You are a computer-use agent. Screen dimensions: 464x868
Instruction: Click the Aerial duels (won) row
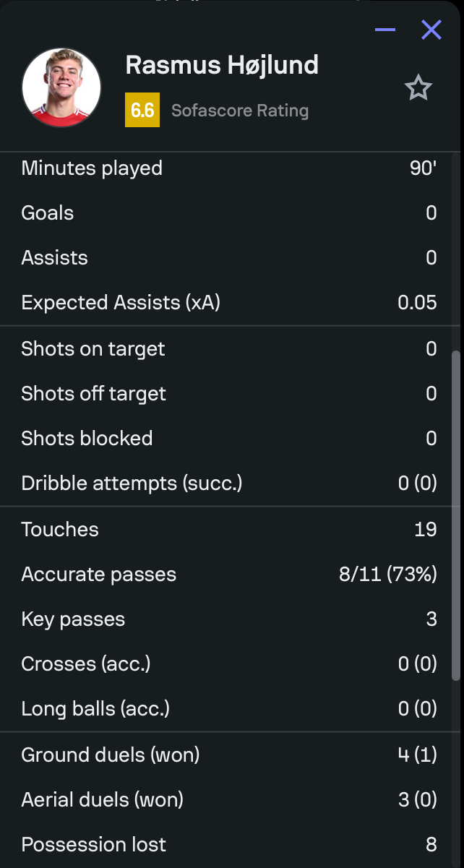tap(229, 800)
